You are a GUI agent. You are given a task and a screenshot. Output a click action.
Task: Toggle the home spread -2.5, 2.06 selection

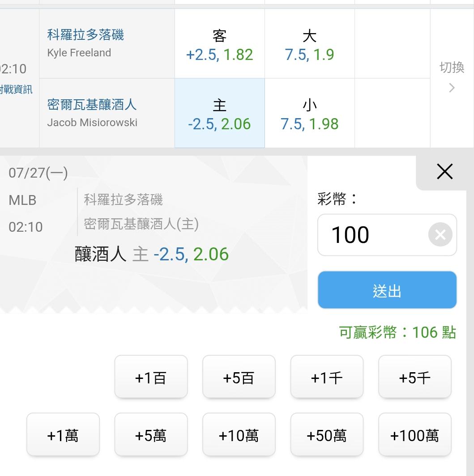(219, 113)
